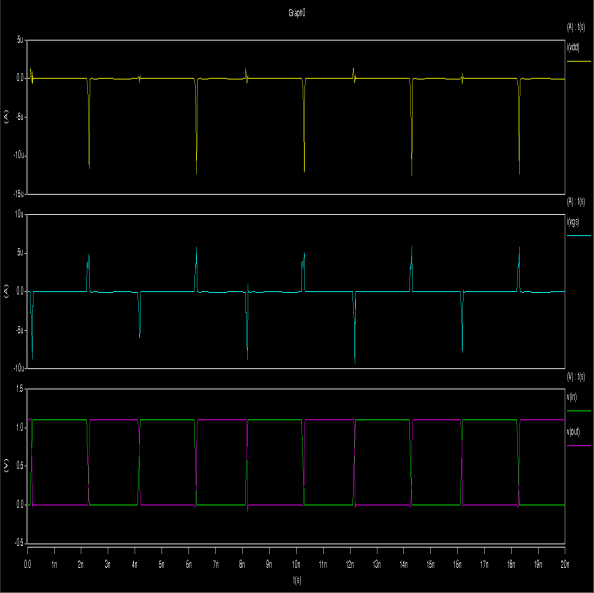The width and height of the screenshot is (594, 593).
Task: Click the 20n tick on the time axis
Action: [x=564, y=564]
